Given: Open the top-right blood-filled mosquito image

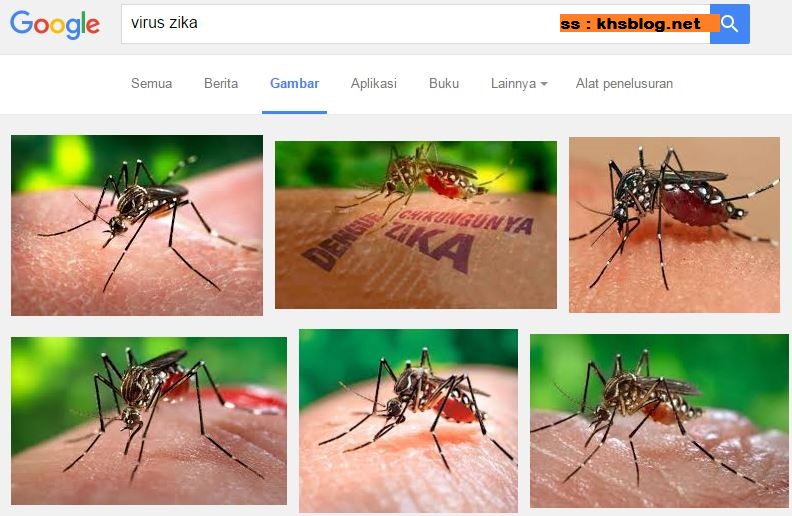Looking at the screenshot, I should tap(674, 225).
